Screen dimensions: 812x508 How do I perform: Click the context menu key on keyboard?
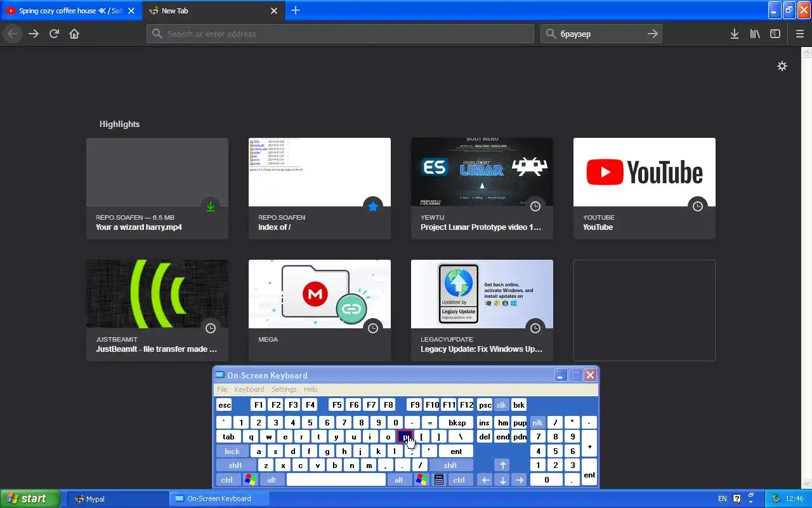click(x=438, y=479)
